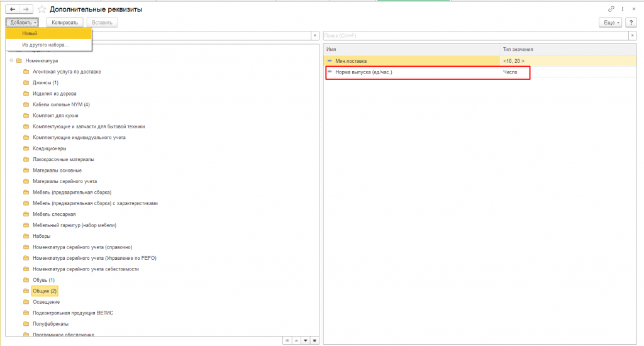Click folder icon beside Освещение

pyautogui.click(x=26, y=302)
